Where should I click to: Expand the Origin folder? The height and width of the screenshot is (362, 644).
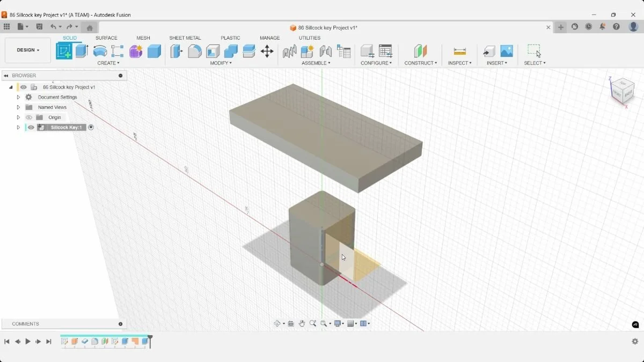pyautogui.click(x=18, y=117)
